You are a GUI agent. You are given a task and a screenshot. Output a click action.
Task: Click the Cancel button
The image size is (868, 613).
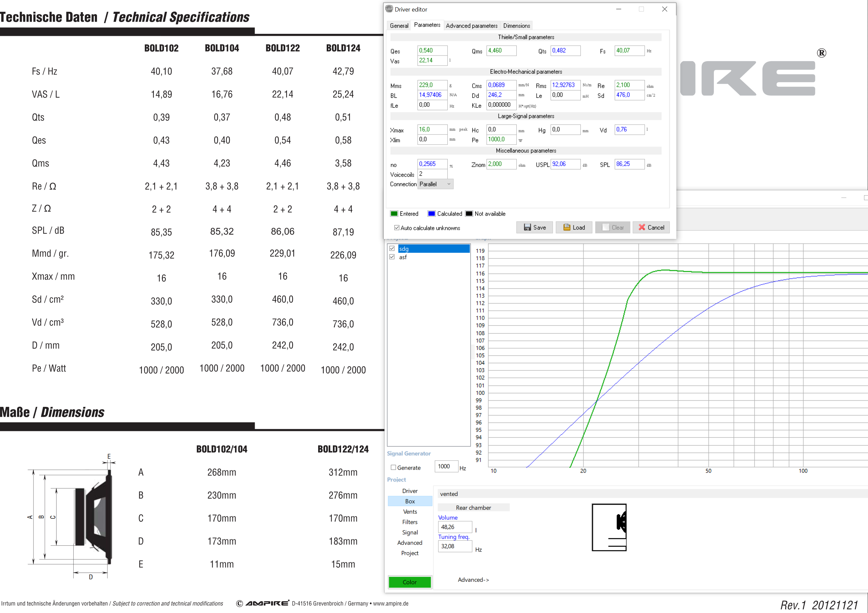click(x=651, y=227)
